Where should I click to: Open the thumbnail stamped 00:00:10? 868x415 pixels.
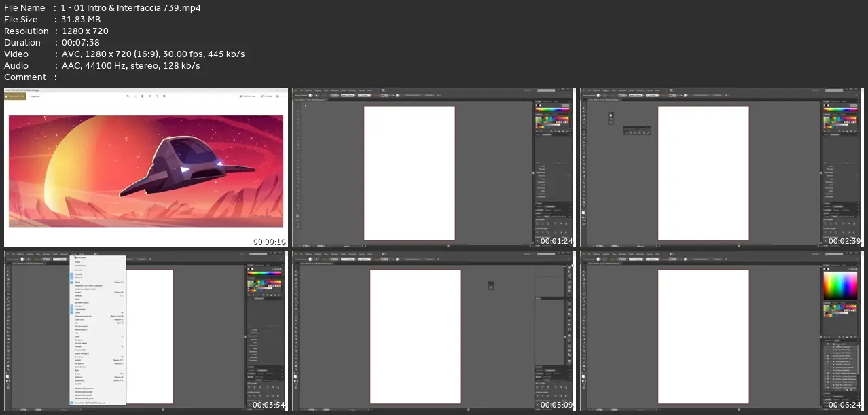145,167
